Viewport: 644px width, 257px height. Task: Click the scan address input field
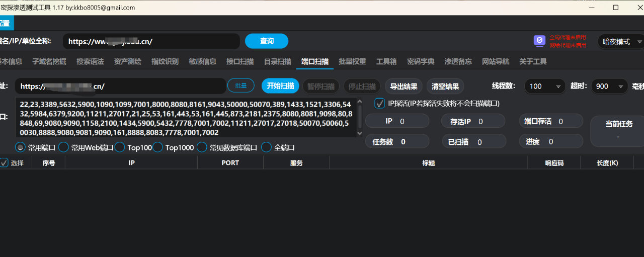point(120,86)
